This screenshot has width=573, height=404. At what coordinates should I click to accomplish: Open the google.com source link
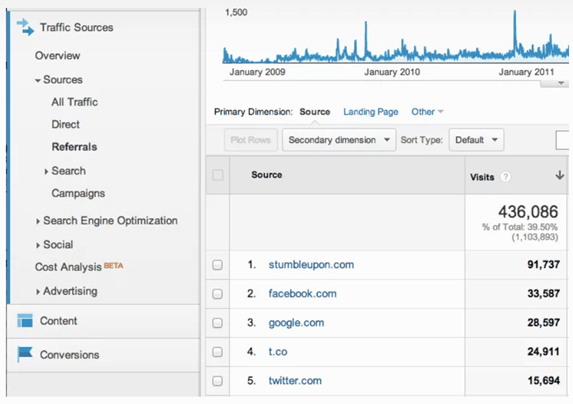pos(296,323)
